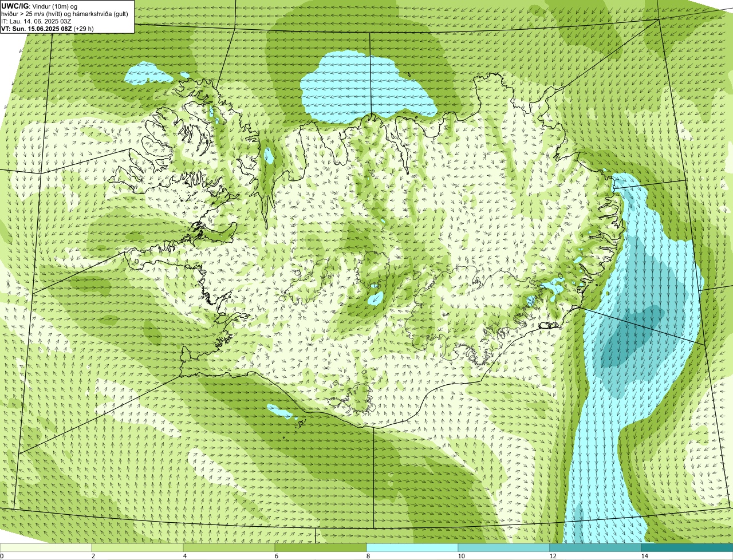Click the legend scale label "12"

click(x=553, y=556)
